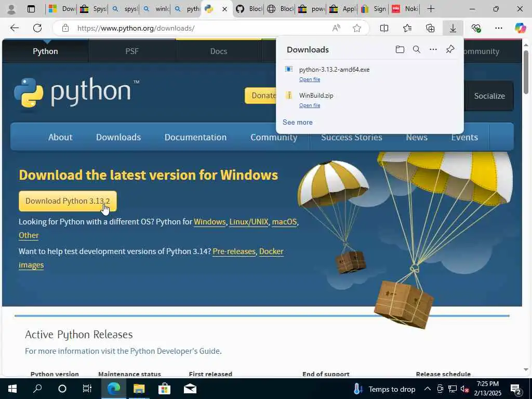532x399 pixels.
Task: Open the Downloads site menu item
Action: (118, 137)
